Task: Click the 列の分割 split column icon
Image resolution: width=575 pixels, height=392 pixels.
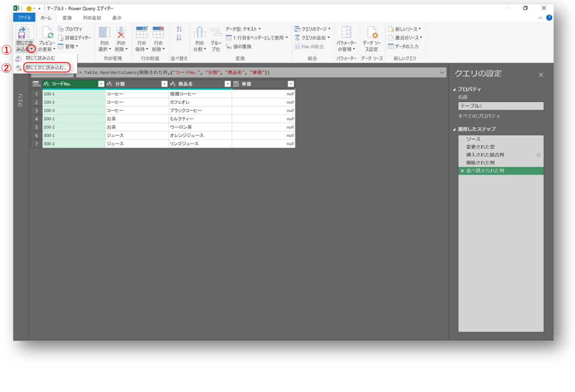Action: pos(199,32)
